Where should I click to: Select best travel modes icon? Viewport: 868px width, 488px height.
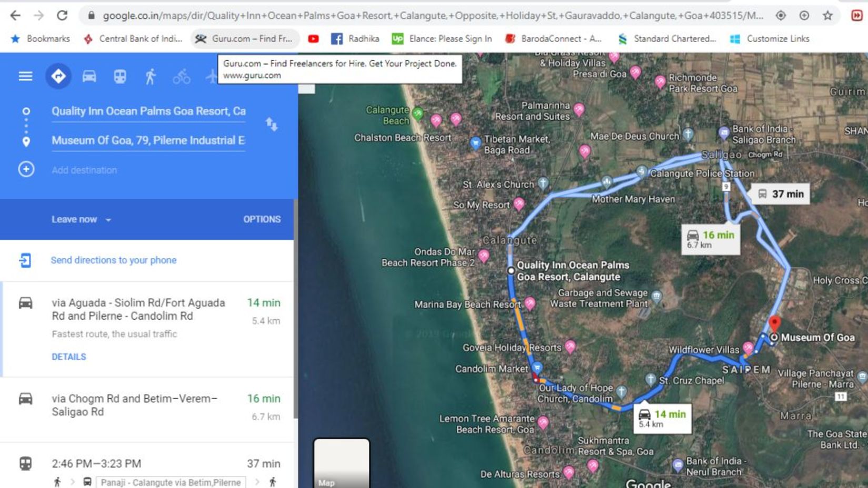tap(58, 76)
